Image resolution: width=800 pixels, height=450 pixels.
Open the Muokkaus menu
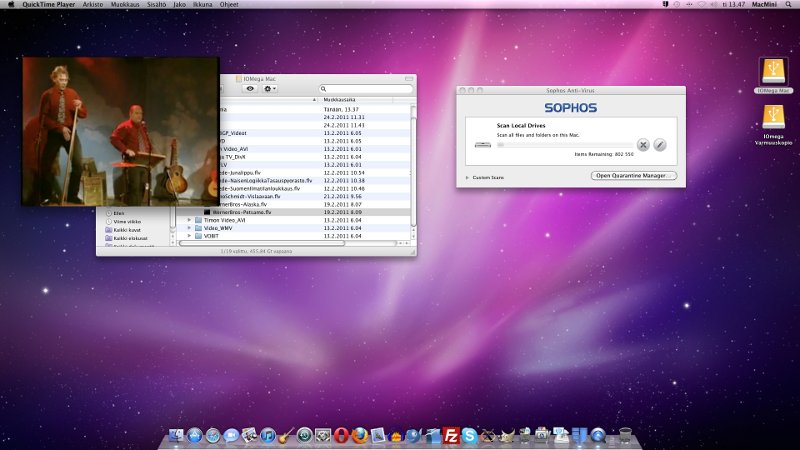tap(125, 4)
